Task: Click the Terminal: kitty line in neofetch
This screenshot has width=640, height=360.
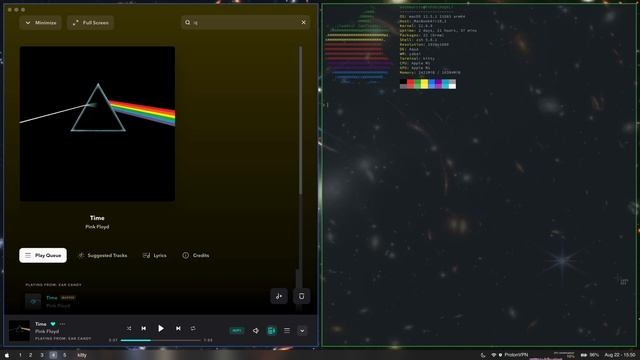Action: click(417, 58)
